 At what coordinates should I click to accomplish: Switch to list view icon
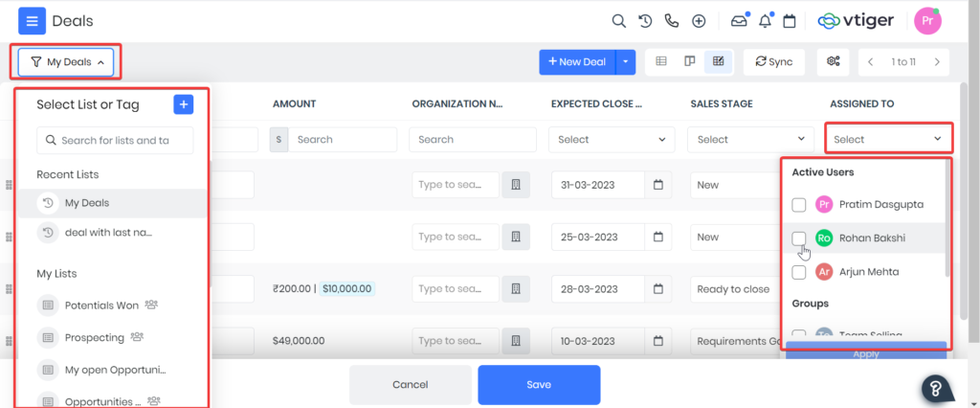point(660,61)
